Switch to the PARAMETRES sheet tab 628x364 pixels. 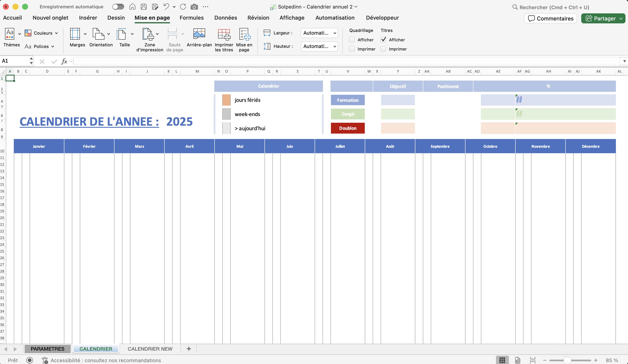(x=47, y=349)
